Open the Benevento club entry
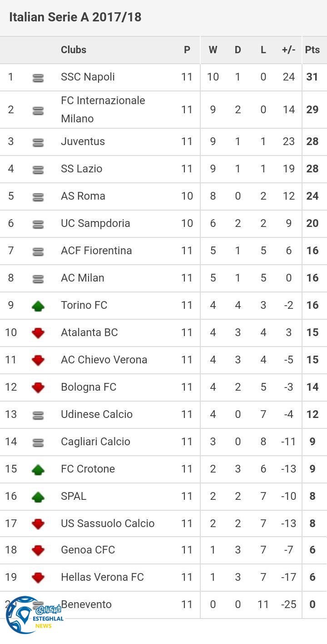This screenshot has width=327, height=644. click(x=87, y=604)
